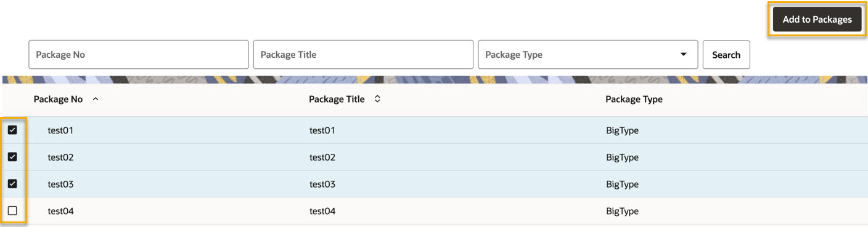Click test03 in Package Title column

click(x=322, y=185)
